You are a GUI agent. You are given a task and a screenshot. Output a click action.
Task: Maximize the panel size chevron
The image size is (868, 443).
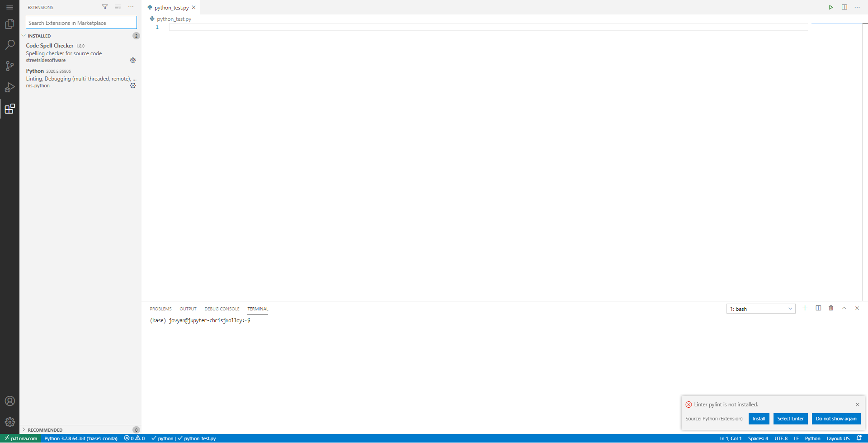tap(844, 308)
